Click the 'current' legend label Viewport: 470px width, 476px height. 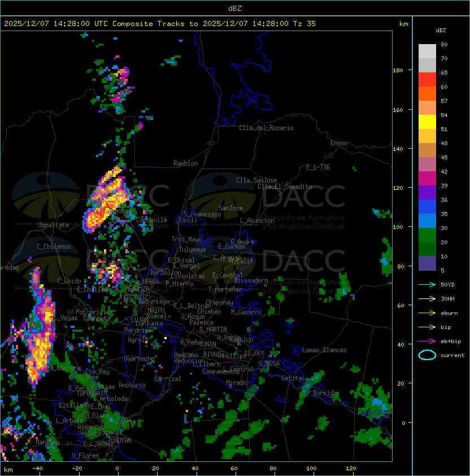pos(452,356)
